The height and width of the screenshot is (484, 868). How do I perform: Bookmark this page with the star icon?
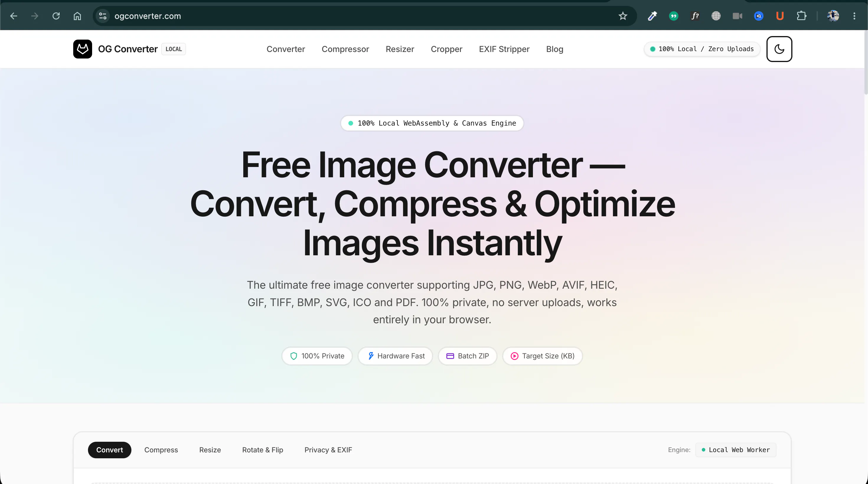pos(623,16)
